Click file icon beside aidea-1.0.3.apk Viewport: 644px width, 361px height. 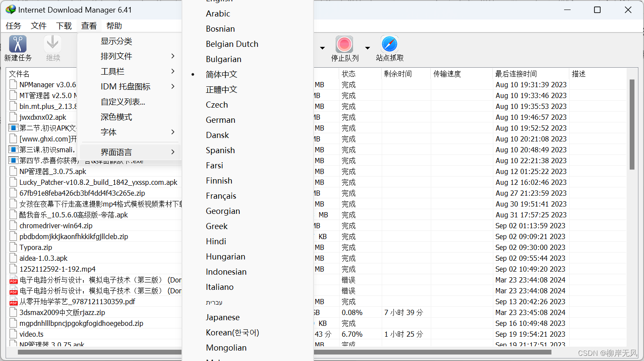tap(13, 258)
